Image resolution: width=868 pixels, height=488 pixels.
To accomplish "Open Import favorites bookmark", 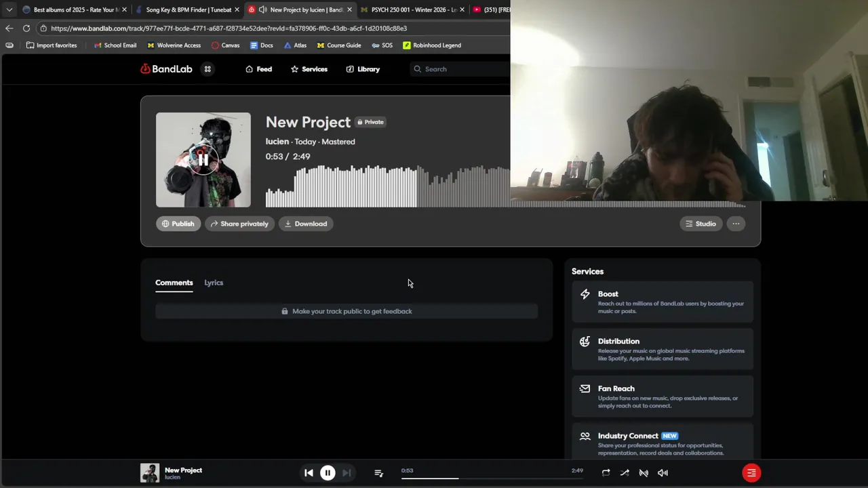I will [52, 45].
